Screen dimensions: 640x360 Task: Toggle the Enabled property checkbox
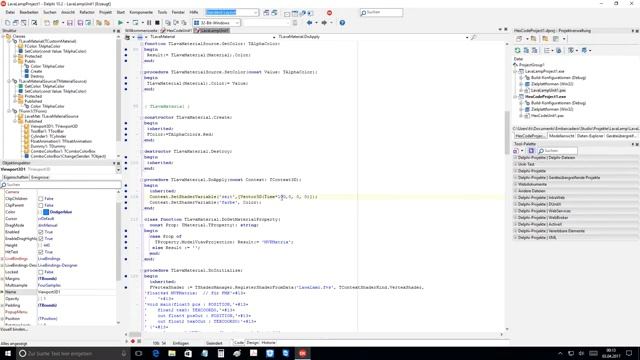coord(40,232)
